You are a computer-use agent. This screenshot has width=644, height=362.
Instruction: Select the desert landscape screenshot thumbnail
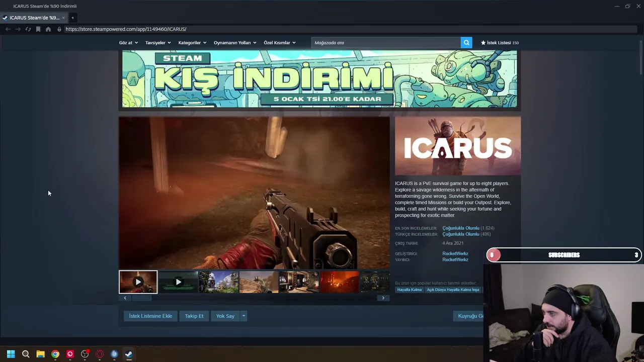[x=259, y=282]
